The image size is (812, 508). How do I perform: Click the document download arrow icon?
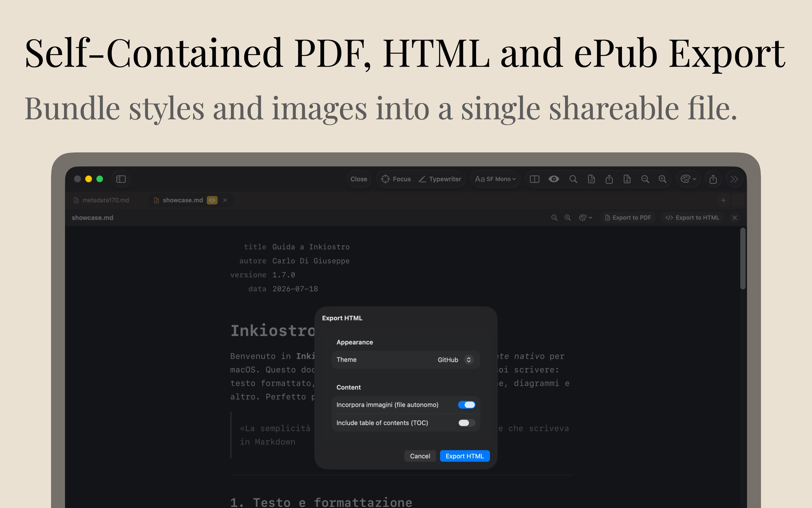627,179
